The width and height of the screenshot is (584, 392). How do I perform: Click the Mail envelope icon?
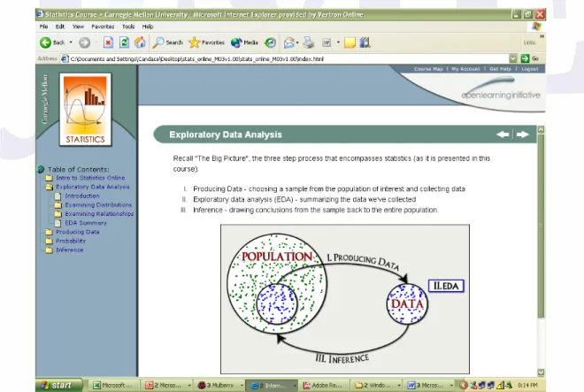(289, 42)
